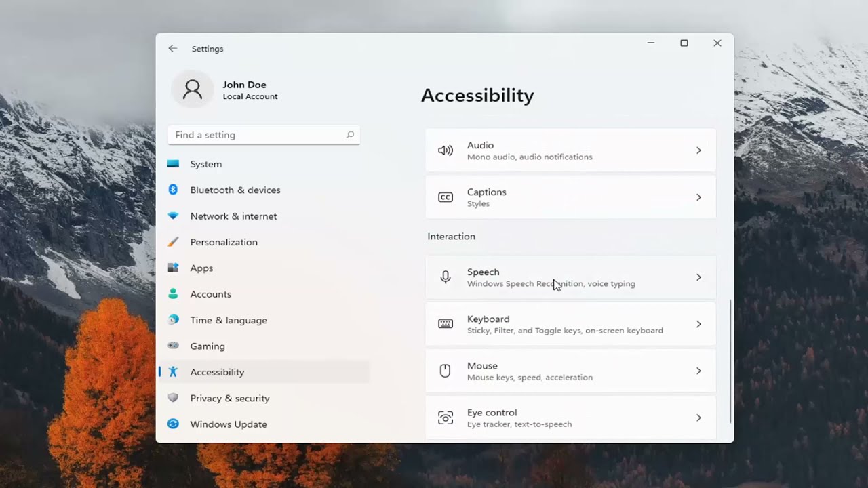Open Speech recognition settings card

(x=570, y=277)
